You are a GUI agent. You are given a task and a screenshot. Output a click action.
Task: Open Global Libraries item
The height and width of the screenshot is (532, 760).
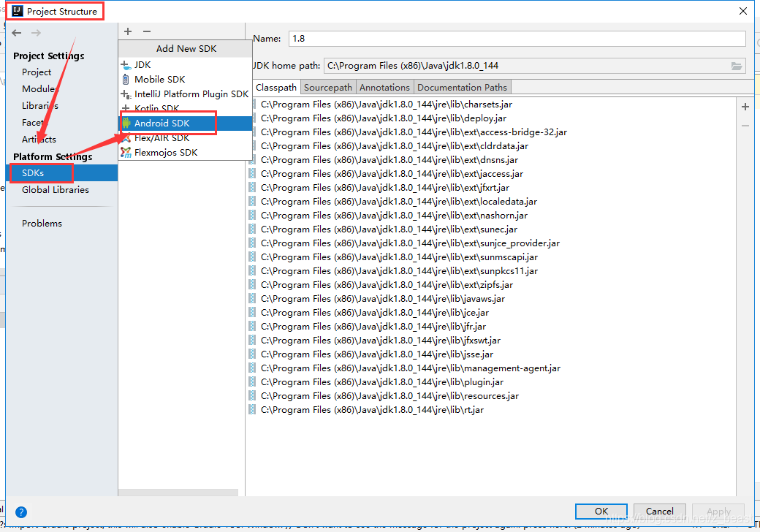pos(56,190)
